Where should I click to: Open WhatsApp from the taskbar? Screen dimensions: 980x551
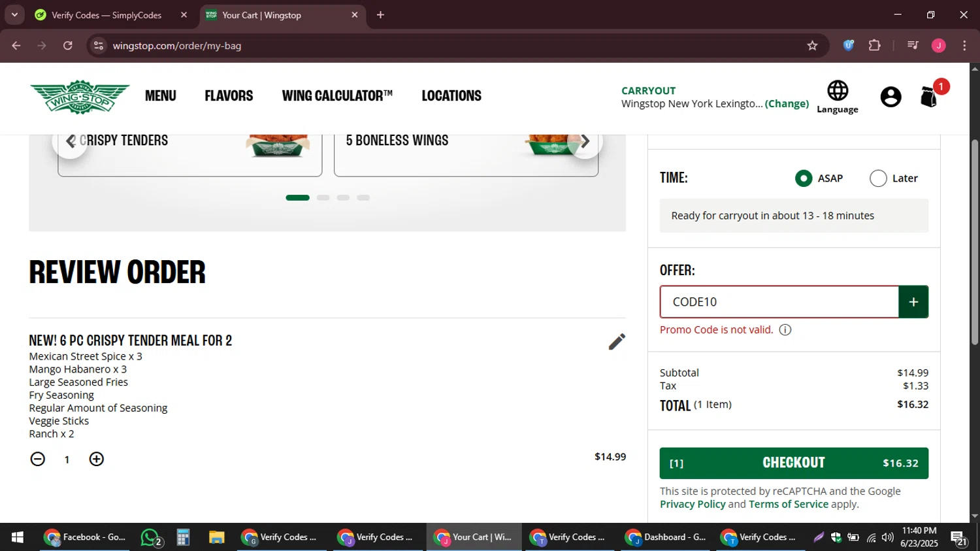click(151, 537)
